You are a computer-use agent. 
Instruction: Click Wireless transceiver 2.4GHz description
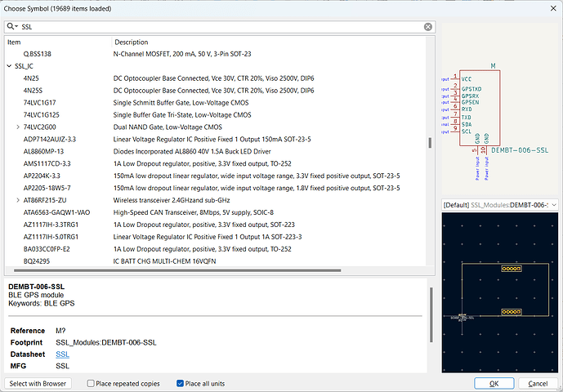[172, 200]
